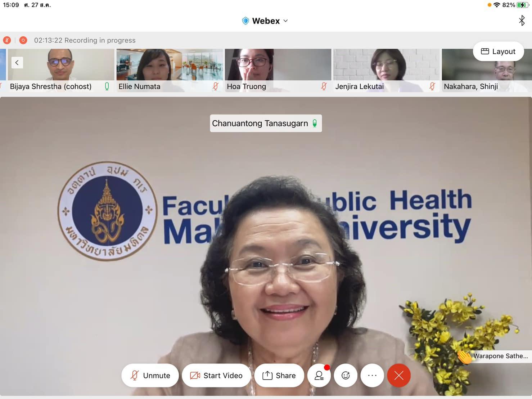Click the red recording indicator icon
The height and width of the screenshot is (399, 532).
point(23,40)
